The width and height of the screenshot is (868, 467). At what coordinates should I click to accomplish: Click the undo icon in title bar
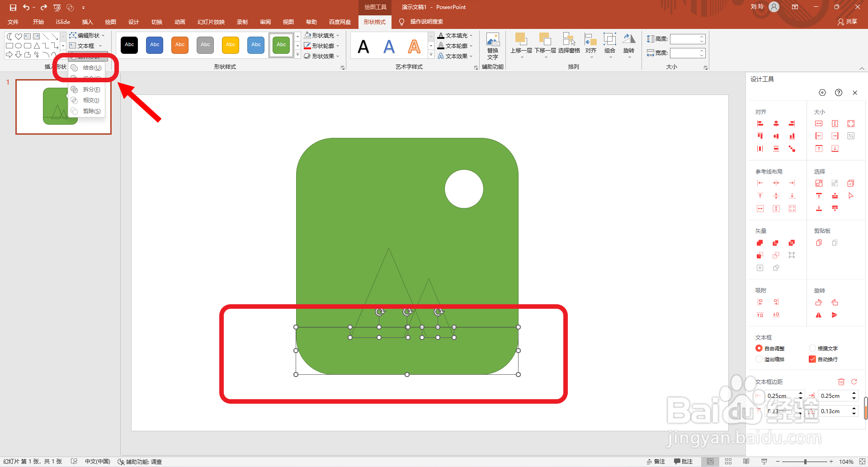pyautogui.click(x=26, y=7)
